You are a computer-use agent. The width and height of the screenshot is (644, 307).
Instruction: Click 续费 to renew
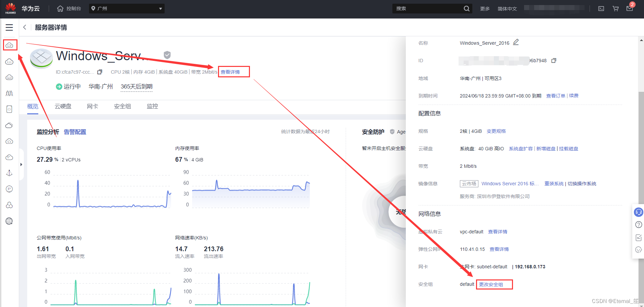tap(574, 96)
